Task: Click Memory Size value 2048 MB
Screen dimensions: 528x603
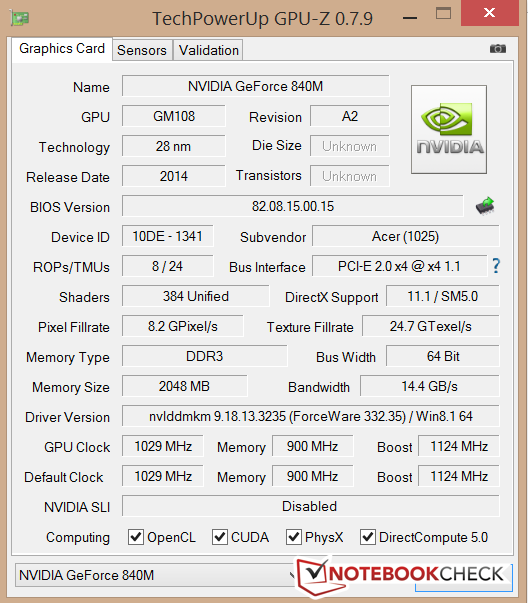Action: point(185,386)
